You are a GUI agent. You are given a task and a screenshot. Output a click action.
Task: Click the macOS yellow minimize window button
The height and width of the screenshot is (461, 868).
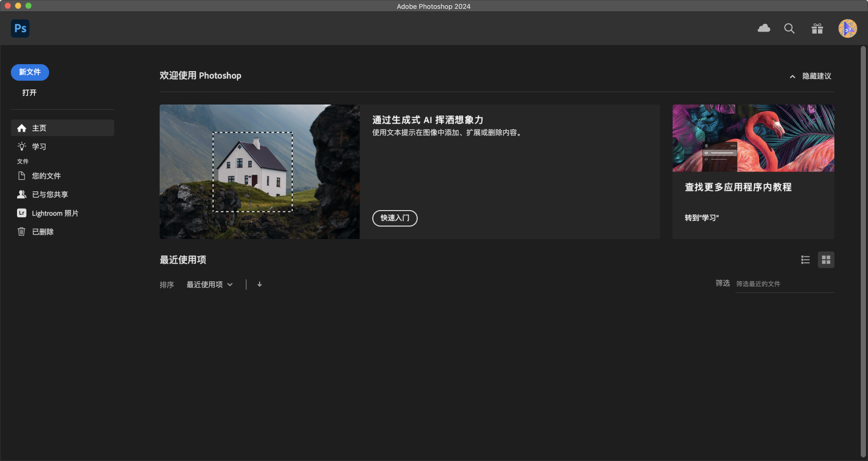pyautogui.click(x=19, y=6)
